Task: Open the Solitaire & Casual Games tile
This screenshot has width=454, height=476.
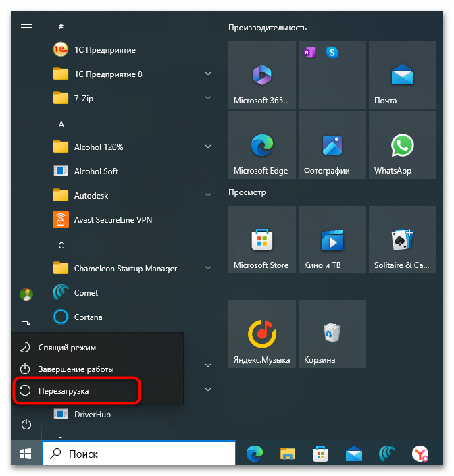Action: [403, 240]
